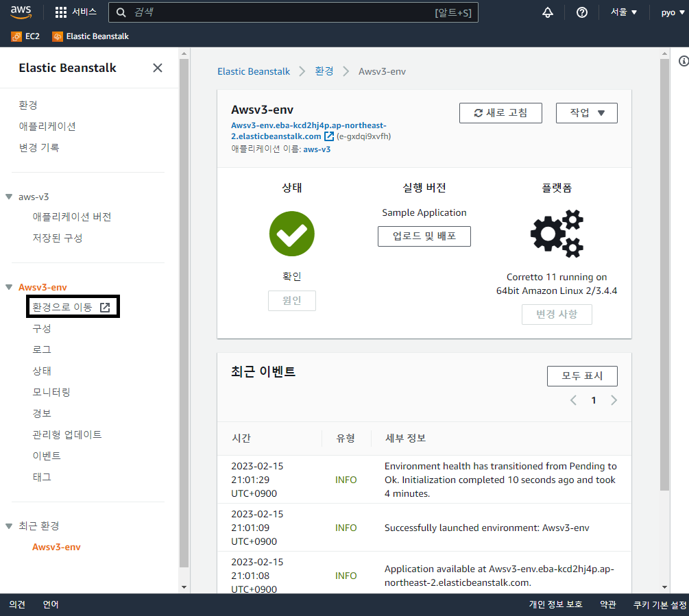Open the Elastic Beanstalk favorites shortcut
Image resolution: width=689 pixels, height=616 pixels.
tap(90, 36)
